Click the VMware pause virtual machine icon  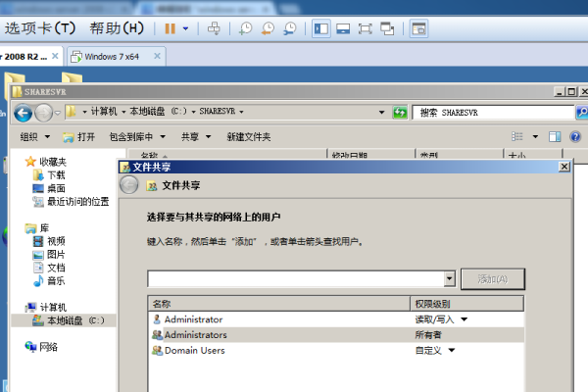(x=170, y=28)
